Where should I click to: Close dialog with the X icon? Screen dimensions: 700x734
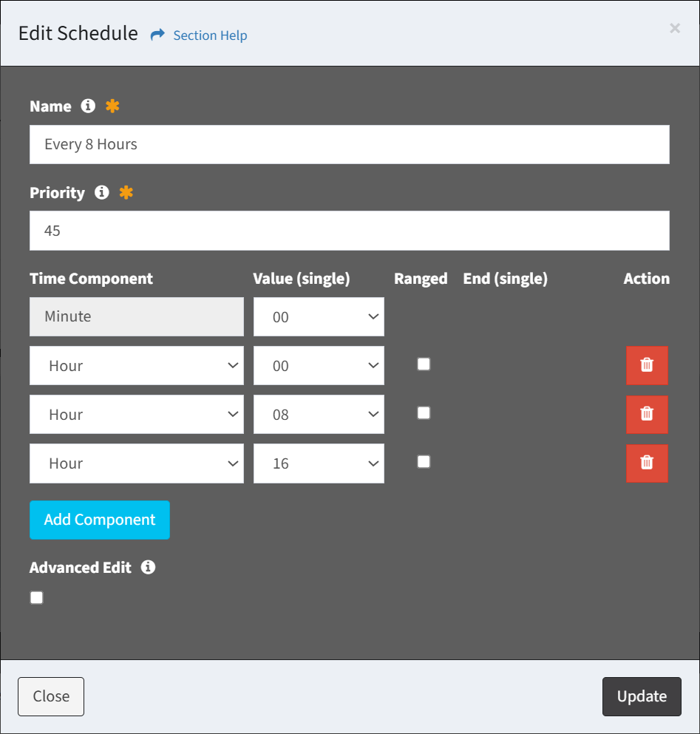(674, 28)
